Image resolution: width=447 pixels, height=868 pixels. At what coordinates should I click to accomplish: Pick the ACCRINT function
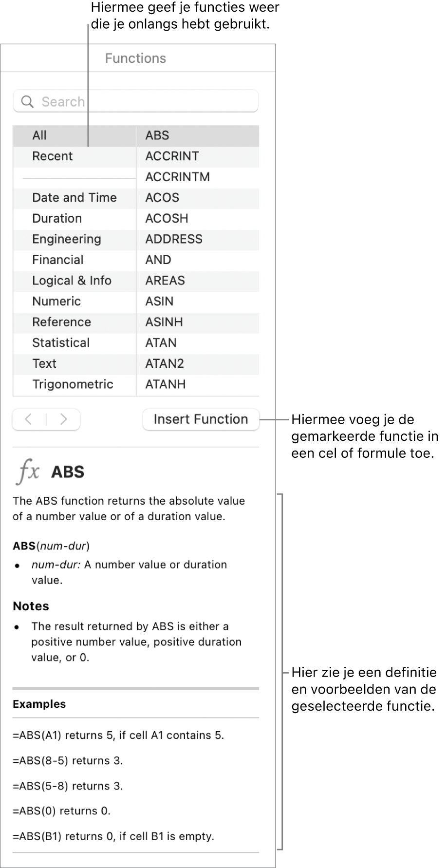point(172,156)
